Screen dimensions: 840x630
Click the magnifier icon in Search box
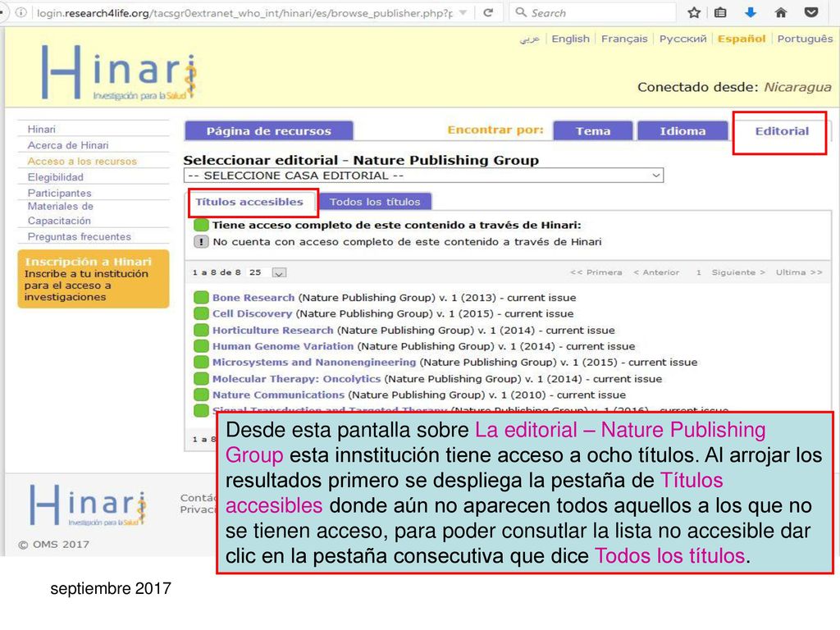(x=521, y=12)
